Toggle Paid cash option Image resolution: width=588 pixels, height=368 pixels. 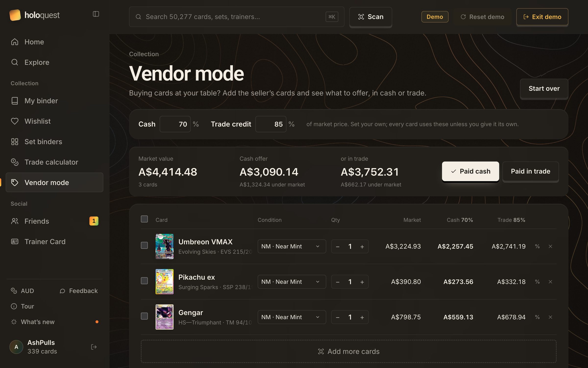click(x=470, y=171)
